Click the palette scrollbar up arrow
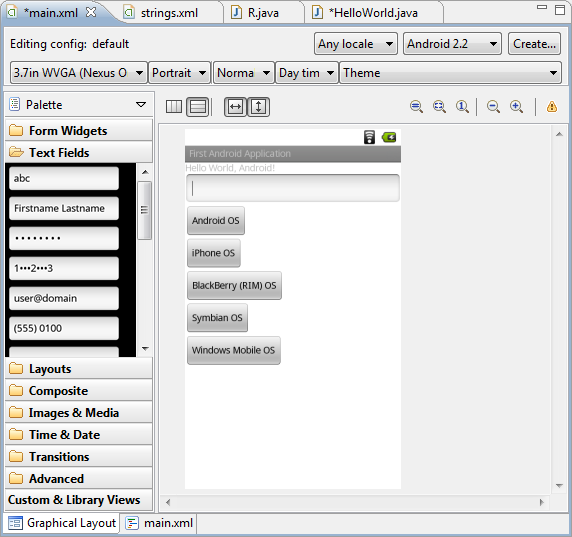 (x=145, y=172)
